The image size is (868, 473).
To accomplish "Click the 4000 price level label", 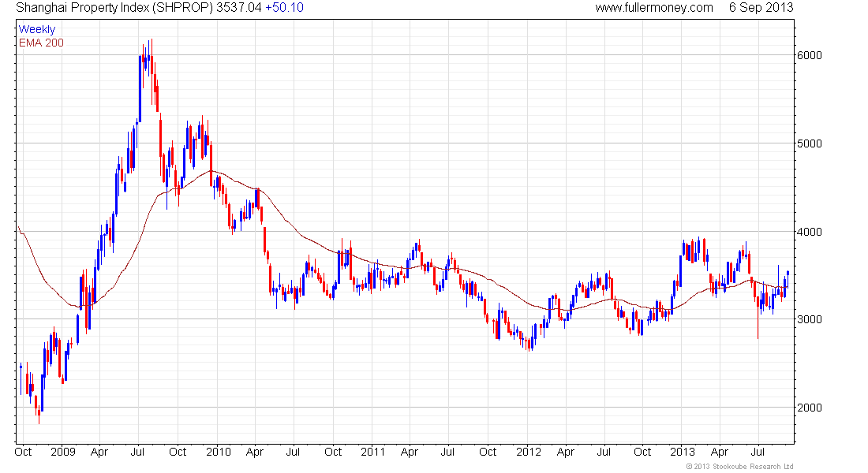I will (x=810, y=232).
